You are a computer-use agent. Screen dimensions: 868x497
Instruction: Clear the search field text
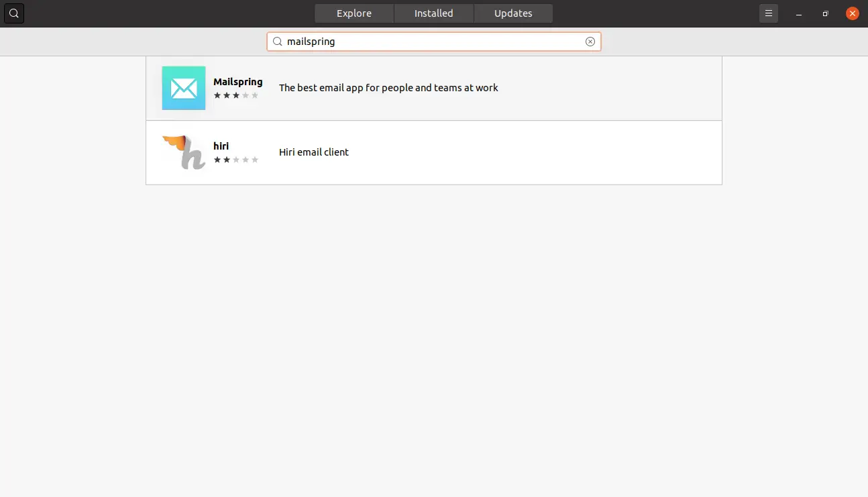(590, 42)
